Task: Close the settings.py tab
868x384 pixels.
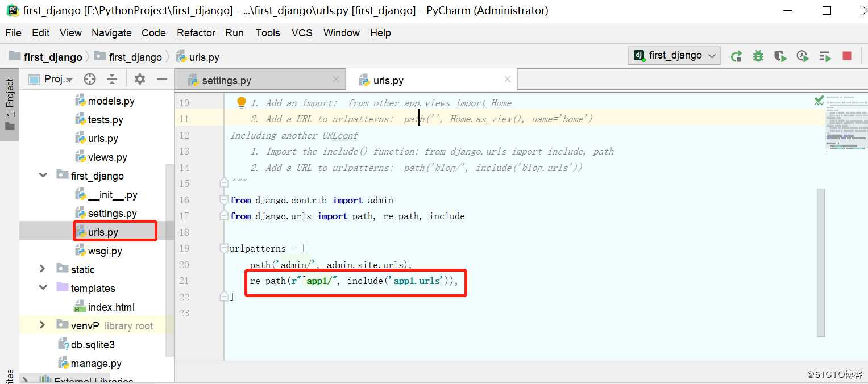Action: pyautogui.click(x=335, y=80)
